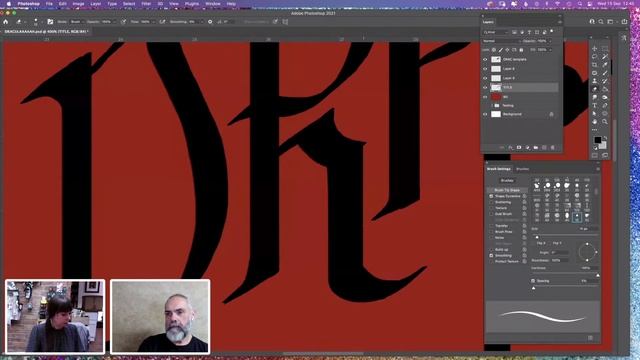This screenshot has width=640, height=360.
Task: Select the Crop tool
Action: 595,65
